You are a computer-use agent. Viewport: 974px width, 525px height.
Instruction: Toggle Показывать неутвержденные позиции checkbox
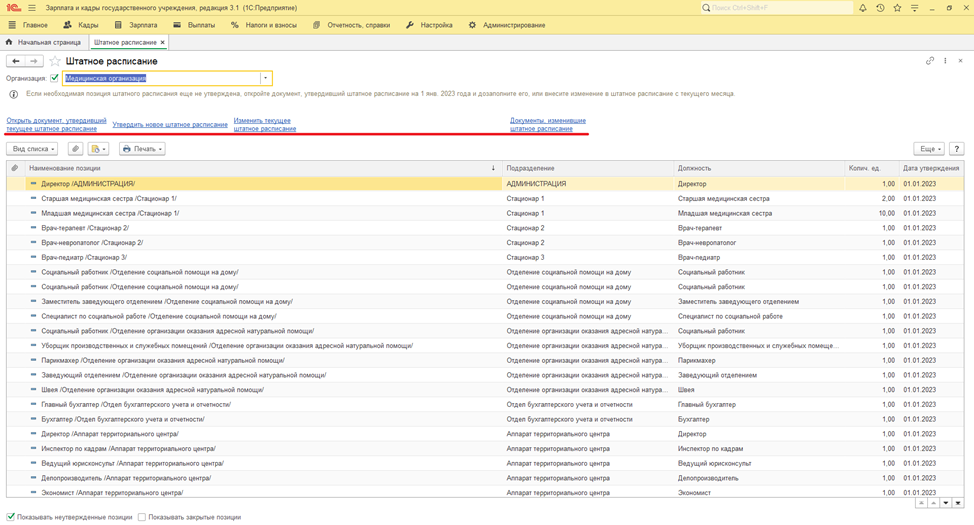point(11,517)
